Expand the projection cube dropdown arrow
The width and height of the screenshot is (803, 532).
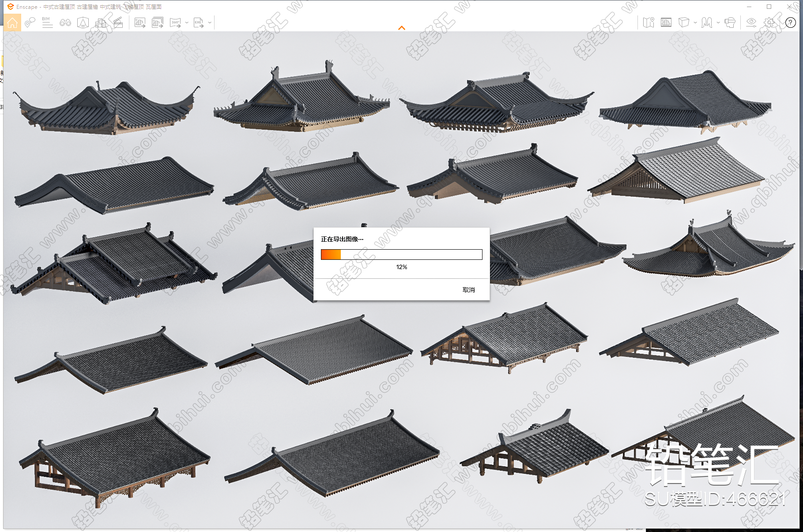[x=695, y=22]
